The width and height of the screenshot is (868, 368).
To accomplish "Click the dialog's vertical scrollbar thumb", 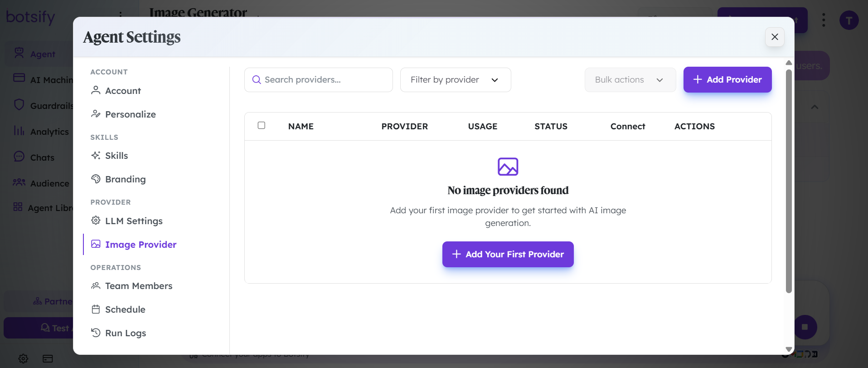I will click(x=789, y=181).
